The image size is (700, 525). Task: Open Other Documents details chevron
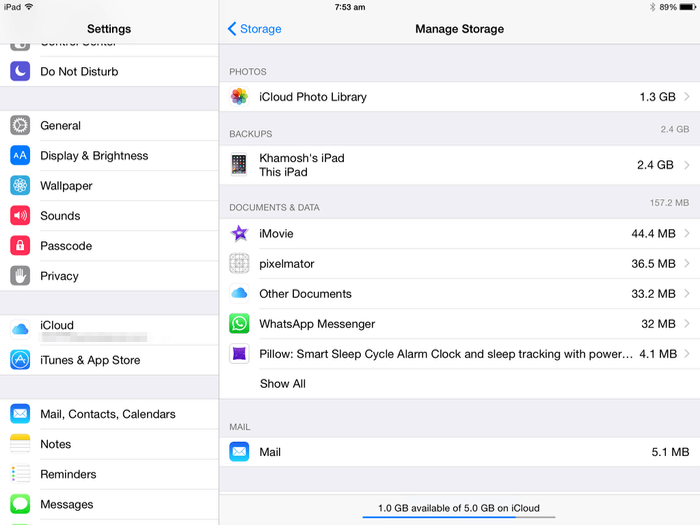[x=687, y=293]
